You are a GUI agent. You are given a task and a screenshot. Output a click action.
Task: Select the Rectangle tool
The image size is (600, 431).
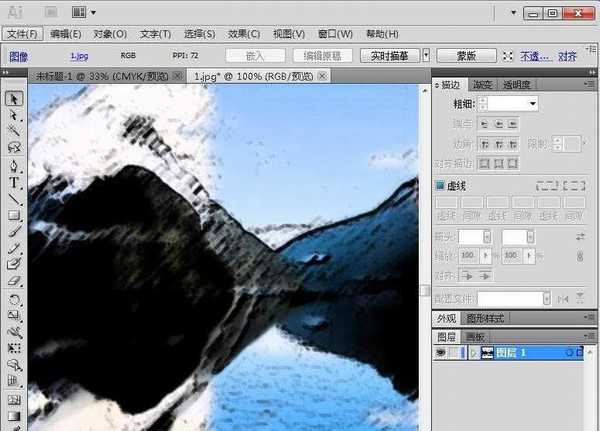pyautogui.click(x=15, y=215)
